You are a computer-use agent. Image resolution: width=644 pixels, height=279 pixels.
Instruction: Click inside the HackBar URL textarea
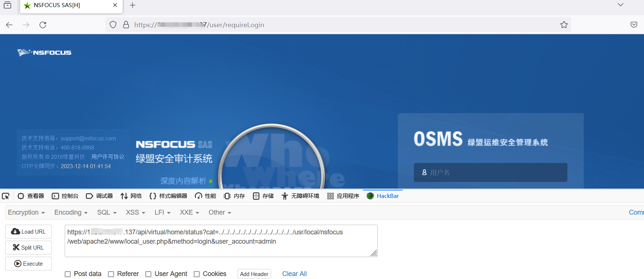pyautogui.click(x=221, y=241)
